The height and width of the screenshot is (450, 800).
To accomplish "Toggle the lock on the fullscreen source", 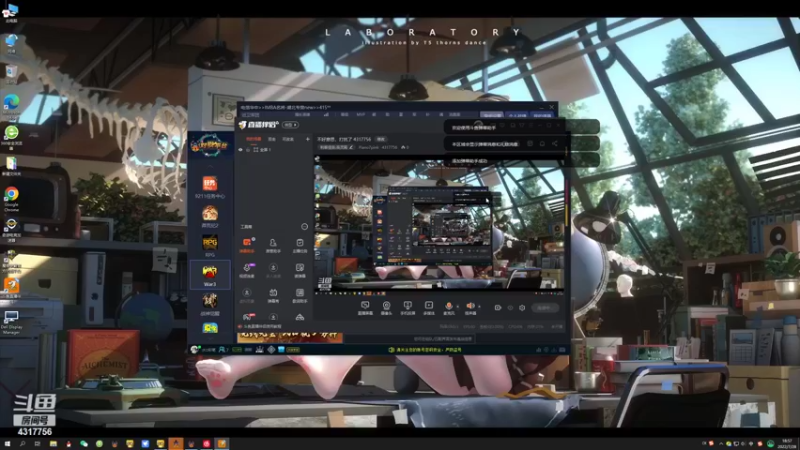I will point(248,150).
